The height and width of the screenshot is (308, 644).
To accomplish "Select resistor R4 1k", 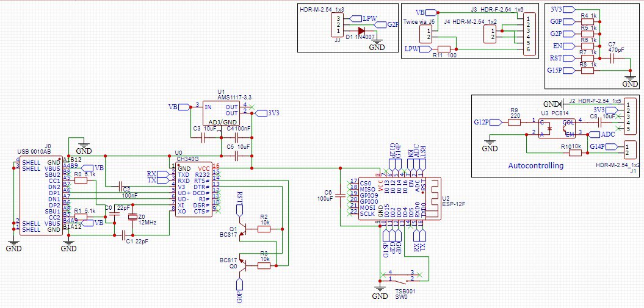I will coord(588,21).
